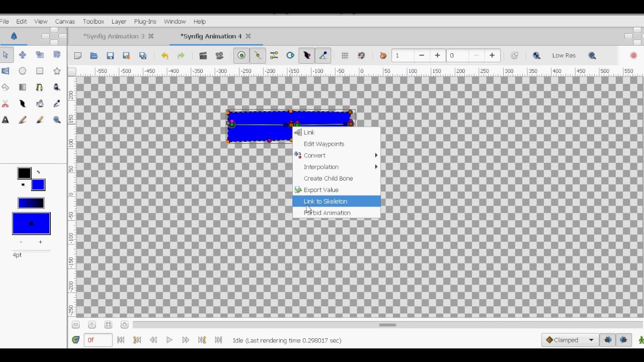Screen dimensions: 644x362
Task: Save the current document
Action: pos(110,56)
